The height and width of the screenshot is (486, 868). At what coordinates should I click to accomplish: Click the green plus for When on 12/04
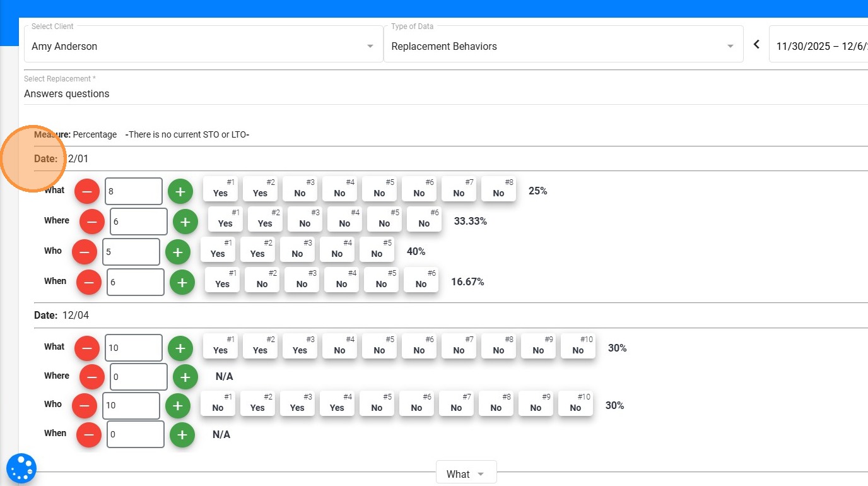[182, 434]
